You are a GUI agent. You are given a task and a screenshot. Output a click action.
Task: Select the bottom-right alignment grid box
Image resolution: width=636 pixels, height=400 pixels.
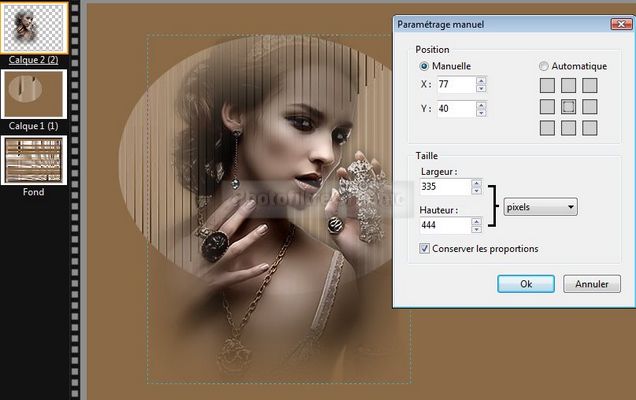(589, 127)
